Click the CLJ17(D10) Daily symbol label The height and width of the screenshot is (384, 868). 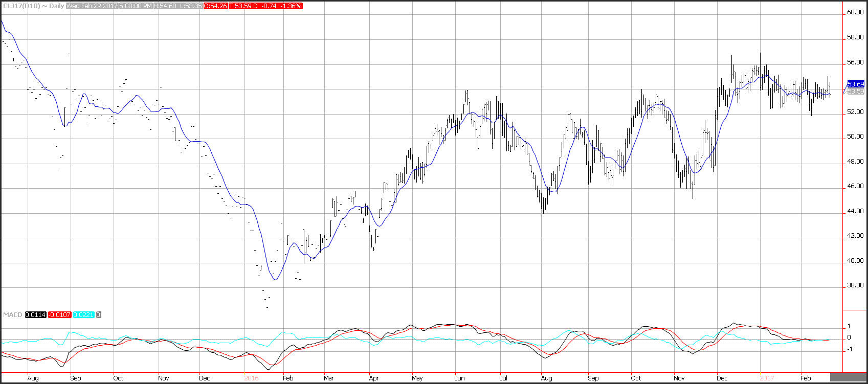click(33, 6)
